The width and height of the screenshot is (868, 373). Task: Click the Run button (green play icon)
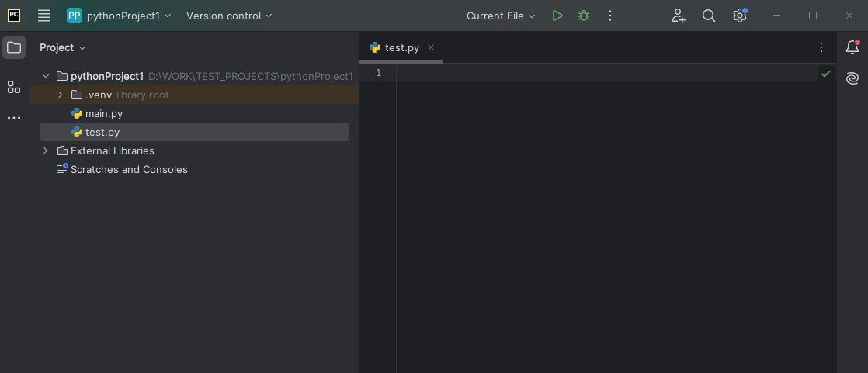click(557, 16)
